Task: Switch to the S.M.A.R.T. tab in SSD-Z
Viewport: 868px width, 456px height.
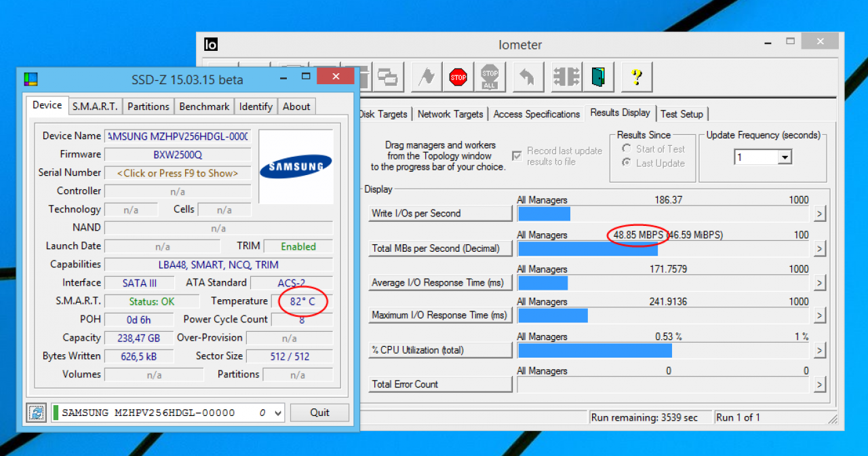Action: pyautogui.click(x=95, y=107)
